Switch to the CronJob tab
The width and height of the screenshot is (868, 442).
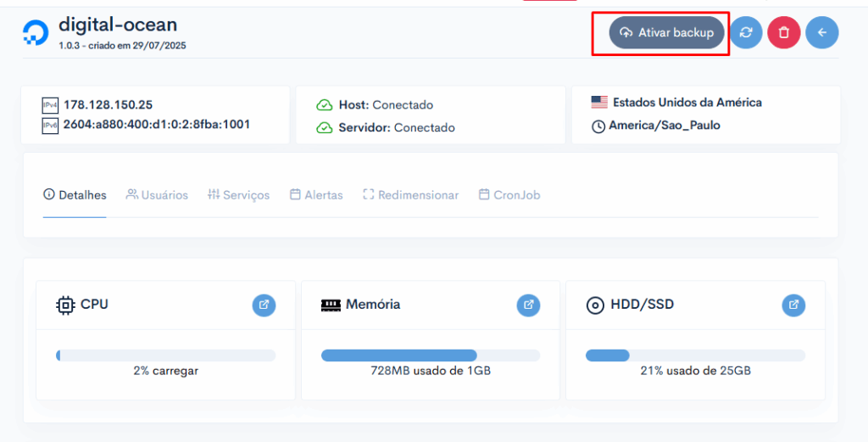[x=509, y=195]
